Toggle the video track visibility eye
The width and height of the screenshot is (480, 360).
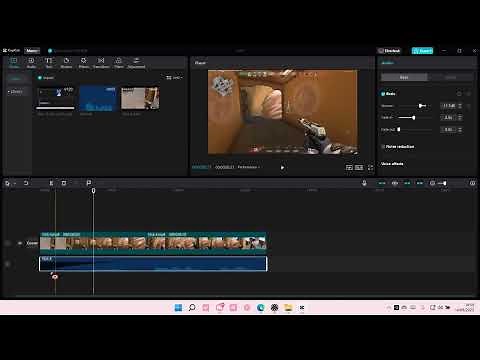click(20, 243)
